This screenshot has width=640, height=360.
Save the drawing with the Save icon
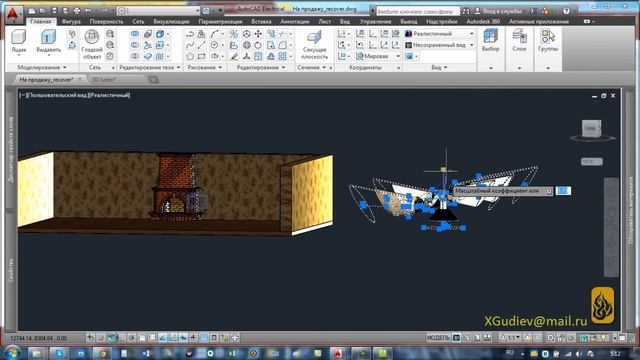click(54, 11)
